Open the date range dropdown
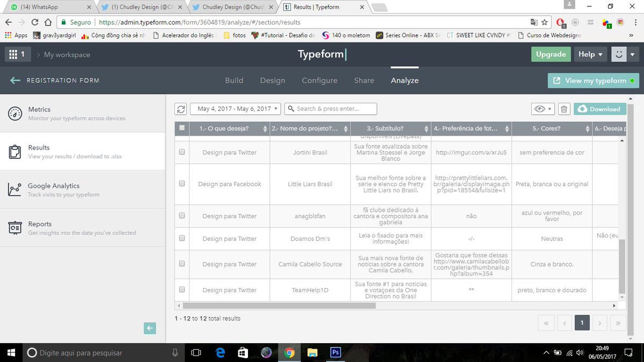The height and width of the screenshot is (362, 644). [236, 109]
